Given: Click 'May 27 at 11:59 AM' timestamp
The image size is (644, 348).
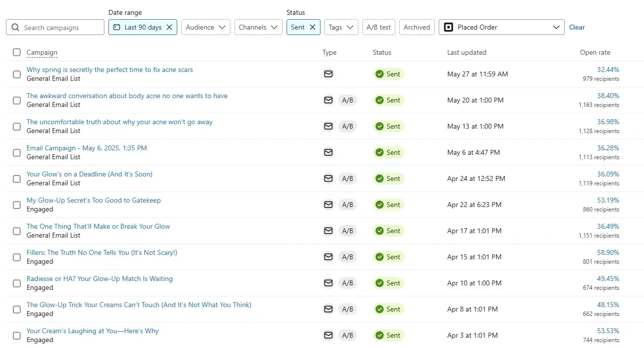Looking at the screenshot, I should click(x=478, y=74).
